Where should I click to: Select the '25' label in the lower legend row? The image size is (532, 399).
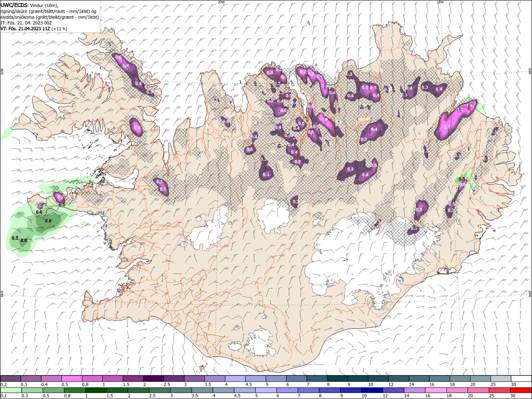click(491, 396)
